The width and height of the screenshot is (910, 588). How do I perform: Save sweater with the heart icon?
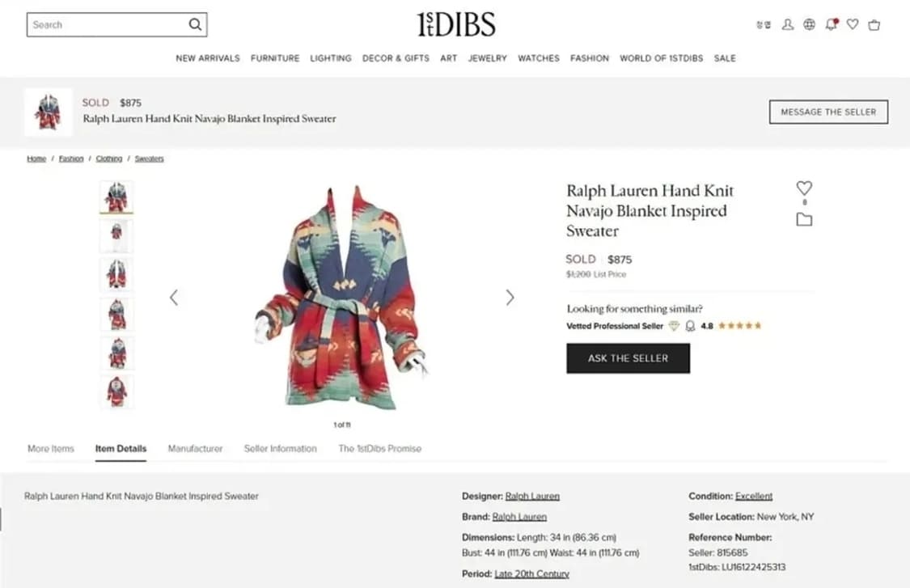click(804, 188)
